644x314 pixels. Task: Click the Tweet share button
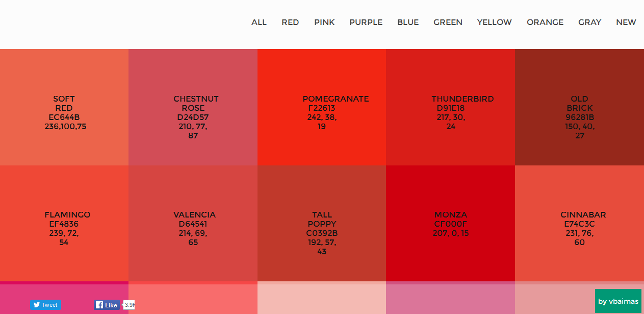pos(45,305)
